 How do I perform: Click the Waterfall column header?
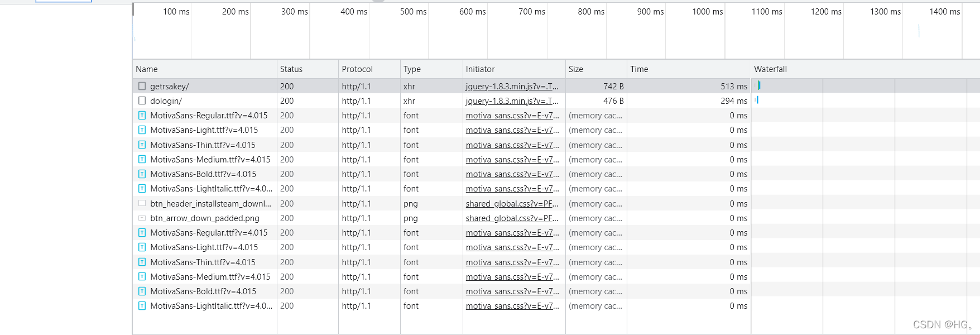(865, 69)
